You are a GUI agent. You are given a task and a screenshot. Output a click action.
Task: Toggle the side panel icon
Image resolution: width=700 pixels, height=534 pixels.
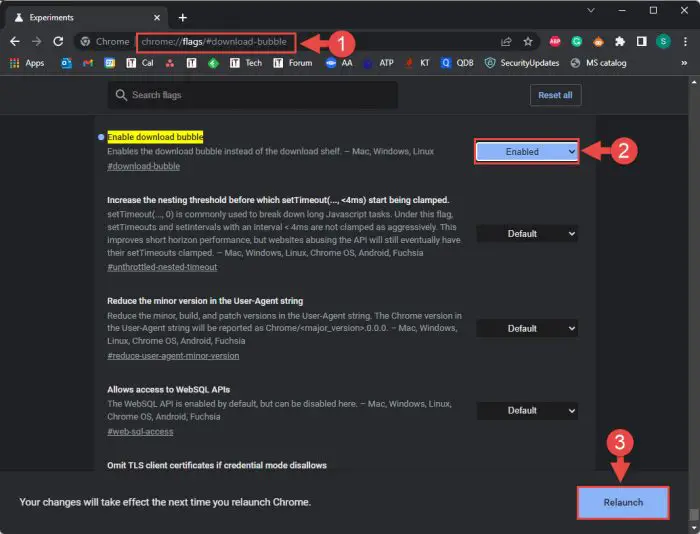tap(642, 42)
